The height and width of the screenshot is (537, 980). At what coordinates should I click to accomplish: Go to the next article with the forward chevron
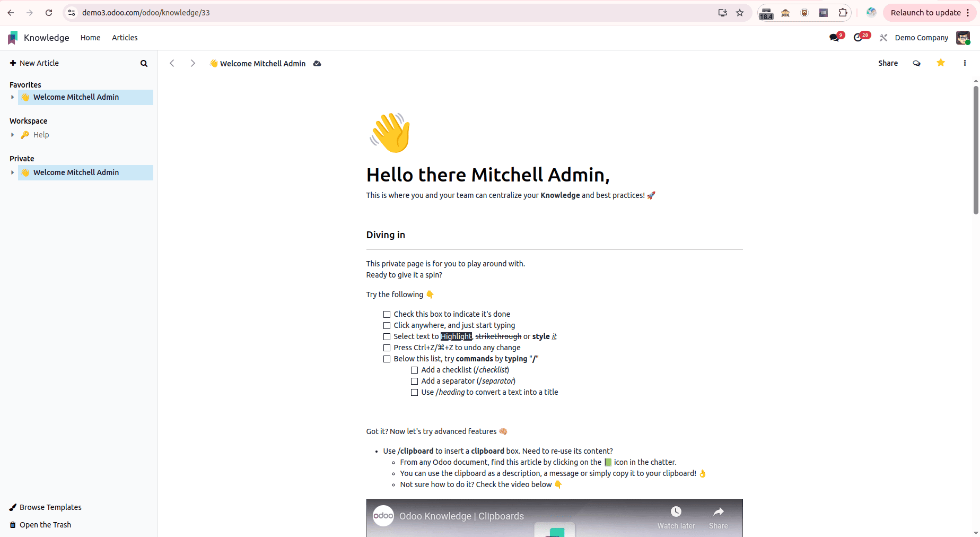[192, 63]
